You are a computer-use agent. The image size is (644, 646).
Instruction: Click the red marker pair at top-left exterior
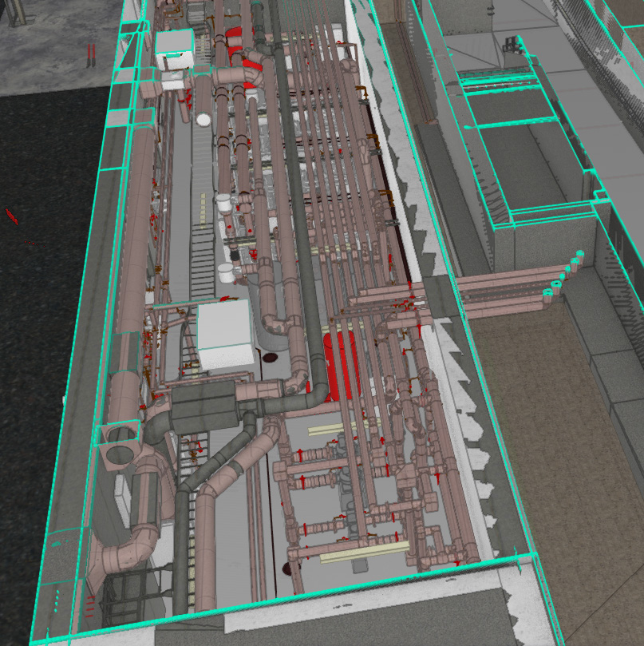point(91,54)
